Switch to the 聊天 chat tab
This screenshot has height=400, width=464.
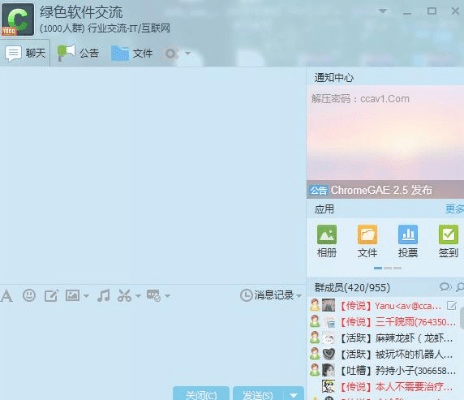(x=26, y=53)
